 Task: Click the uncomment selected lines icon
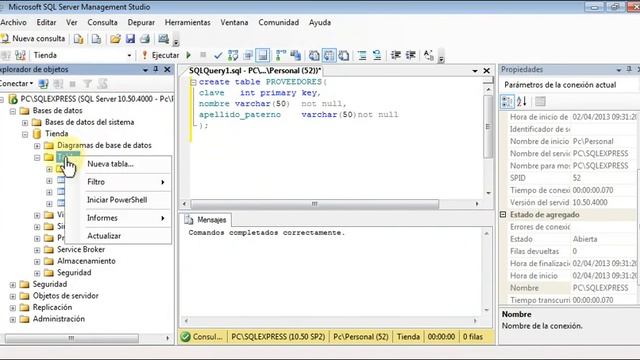coord(377,55)
